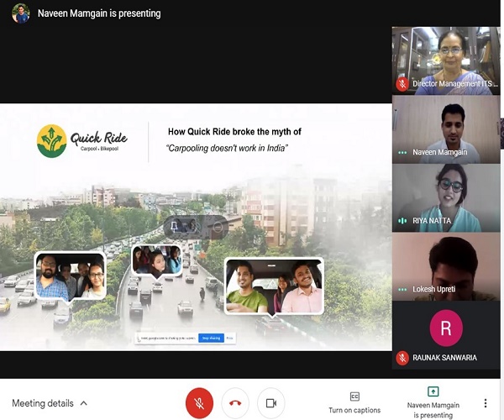Viewport: 504px width, 420px height.
Task: Click carpool photo with bearded man
Action: tap(70, 276)
